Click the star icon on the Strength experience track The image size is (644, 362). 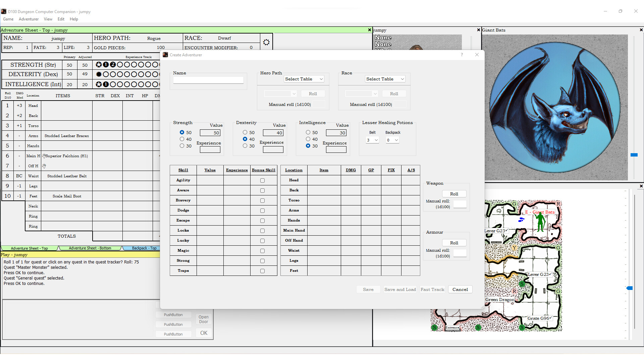[x=99, y=64]
